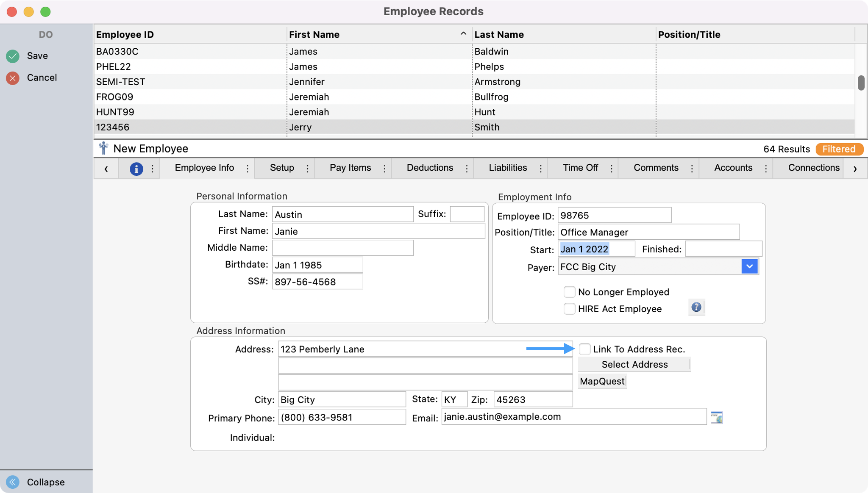Toggle the HIRE Act Employee checkbox
Screen dimensions: 868x493
(570, 309)
